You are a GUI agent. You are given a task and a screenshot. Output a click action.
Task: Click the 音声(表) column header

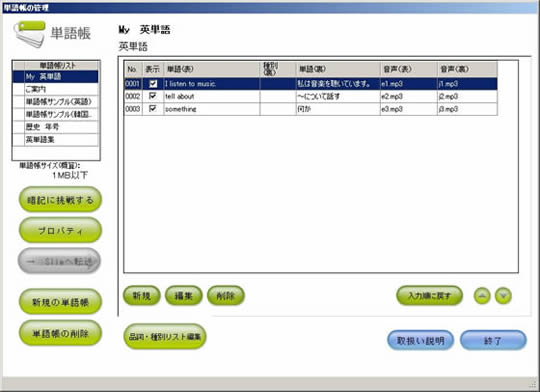[409, 69]
